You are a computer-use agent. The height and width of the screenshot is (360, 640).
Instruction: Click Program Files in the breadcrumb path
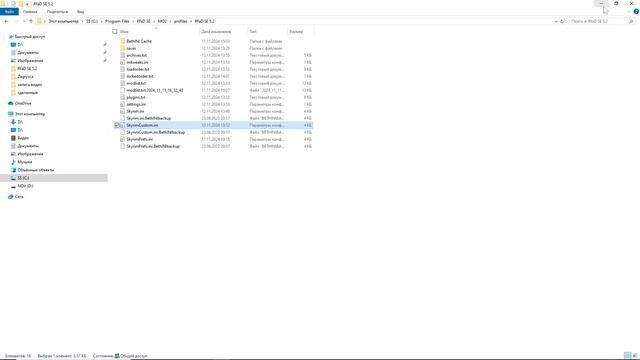117,21
